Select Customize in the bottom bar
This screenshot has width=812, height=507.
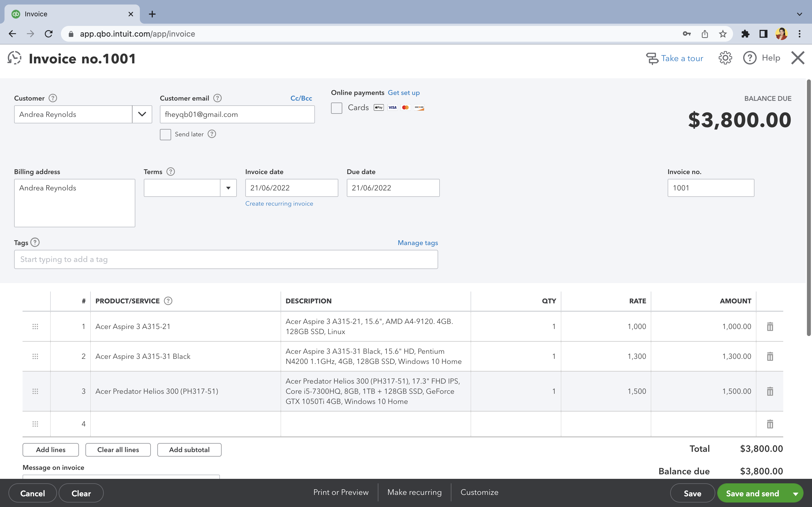[x=479, y=492]
